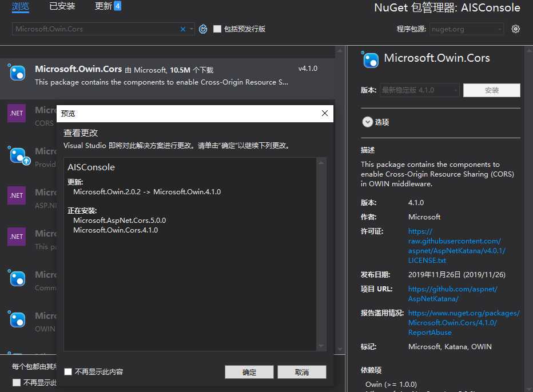Screen dimensions: 533x392
Task: Switch to the 浏览 tab
Action: click(x=21, y=6)
